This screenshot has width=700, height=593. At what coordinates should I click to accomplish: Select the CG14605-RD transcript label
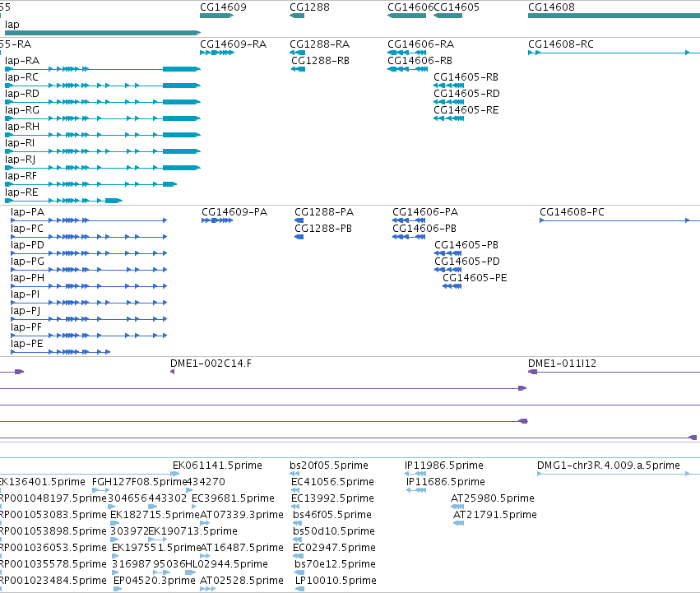tap(466, 93)
